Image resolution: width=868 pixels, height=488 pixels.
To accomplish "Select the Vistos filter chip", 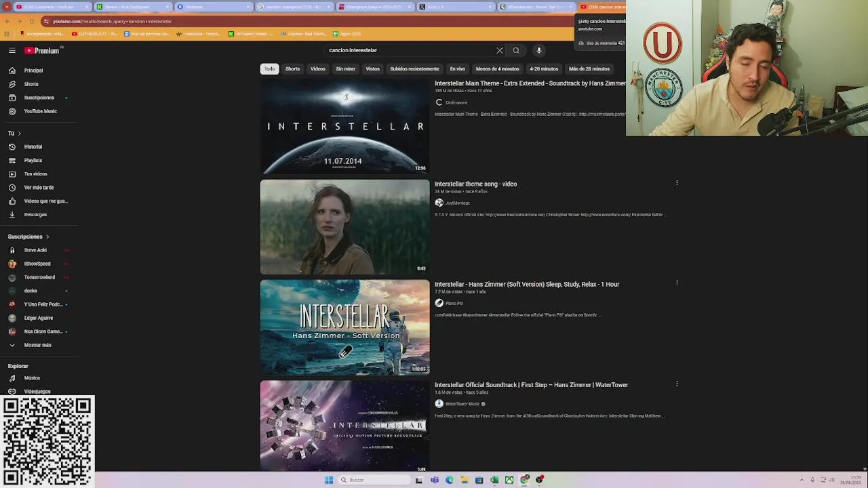I will [x=373, y=68].
